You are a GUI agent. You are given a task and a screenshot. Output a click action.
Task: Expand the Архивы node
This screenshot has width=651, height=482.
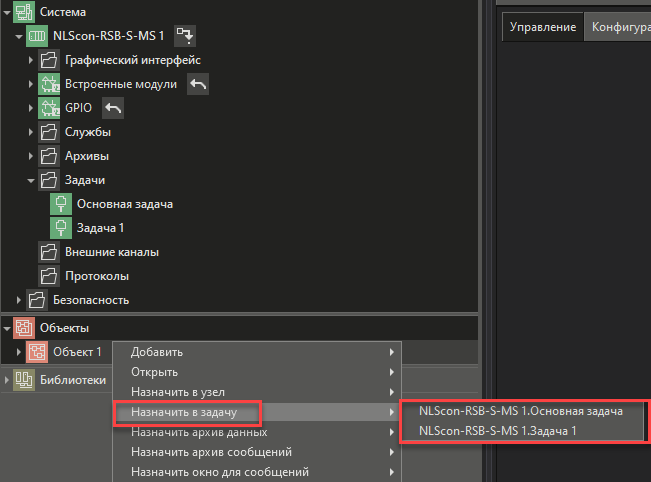tap(31, 156)
